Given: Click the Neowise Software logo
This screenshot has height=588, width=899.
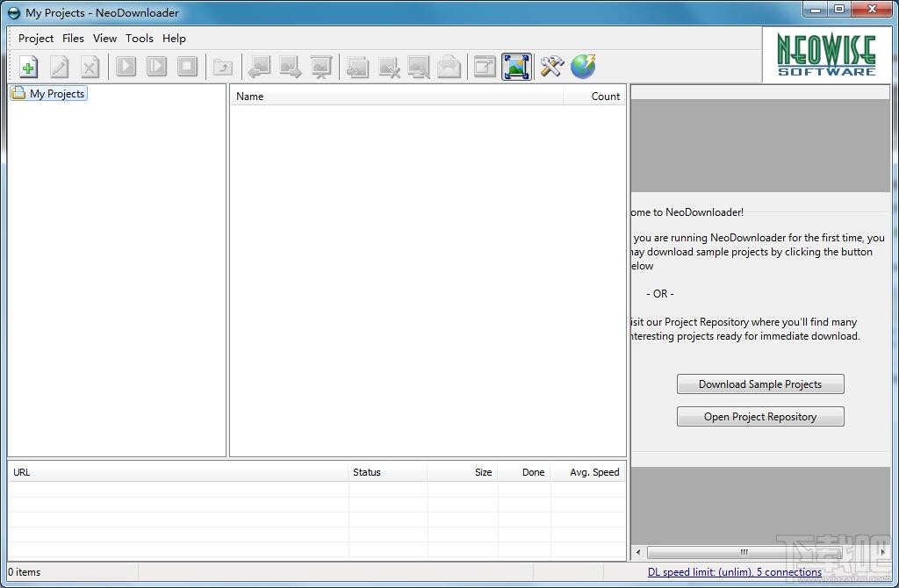Looking at the screenshot, I should (x=826, y=55).
